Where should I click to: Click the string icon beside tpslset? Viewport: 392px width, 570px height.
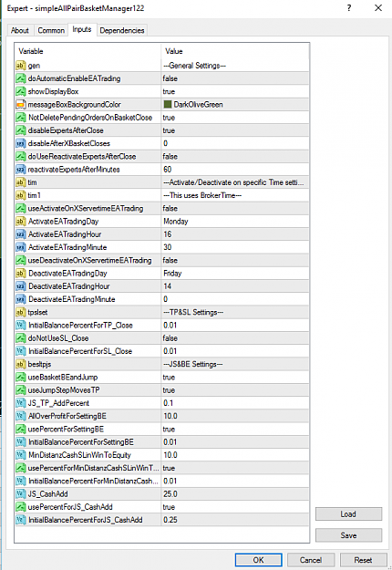point(21,312)
